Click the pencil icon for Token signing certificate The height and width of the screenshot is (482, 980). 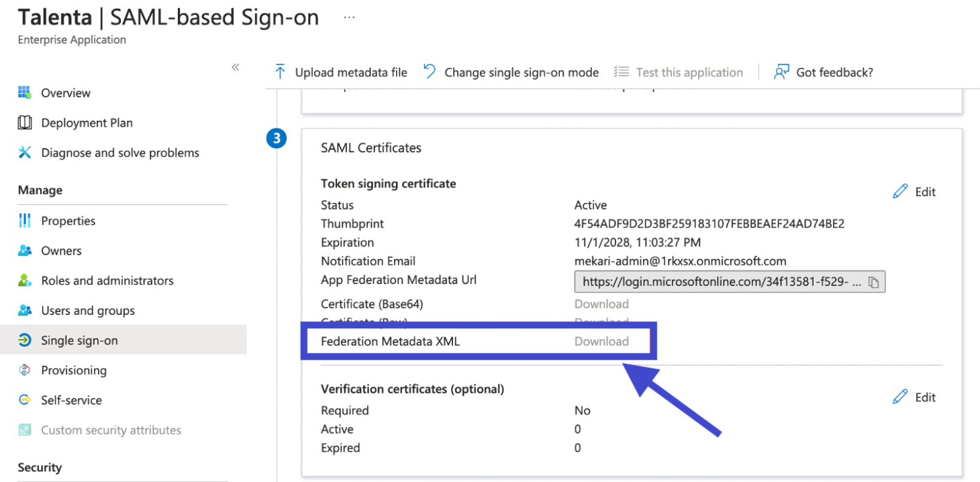[900, 191]
